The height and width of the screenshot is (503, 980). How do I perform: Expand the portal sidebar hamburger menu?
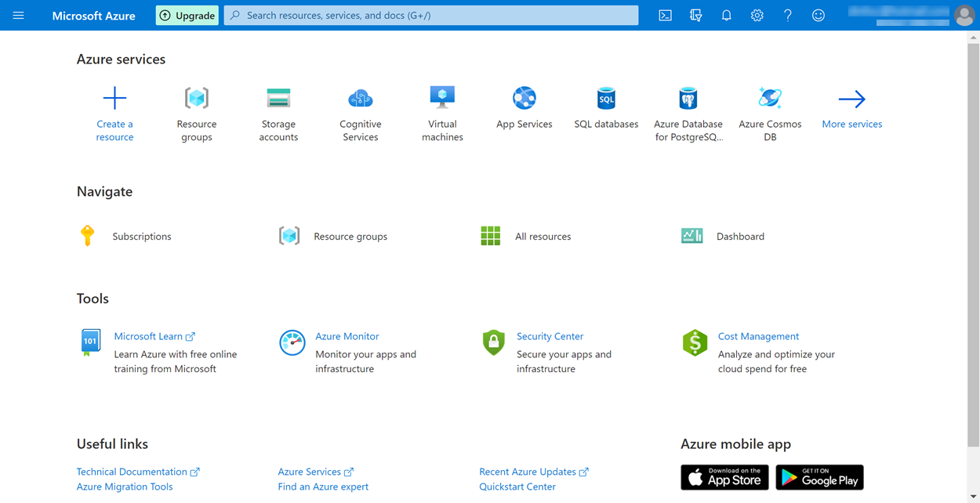(x=18, y=15)
